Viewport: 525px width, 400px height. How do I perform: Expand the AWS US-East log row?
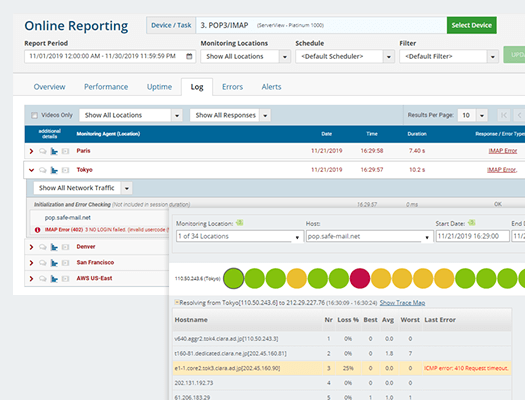(31, 278)
